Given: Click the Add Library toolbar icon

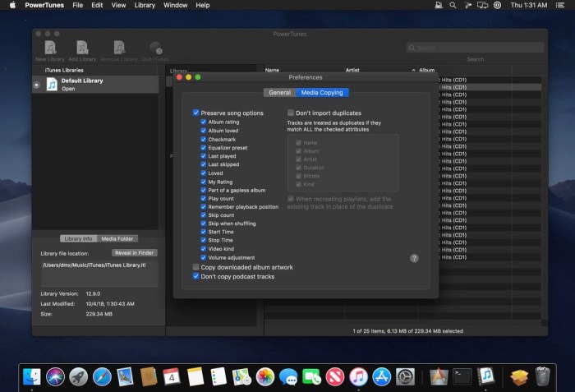Looking at the screenshot, I should pos(82,48).
